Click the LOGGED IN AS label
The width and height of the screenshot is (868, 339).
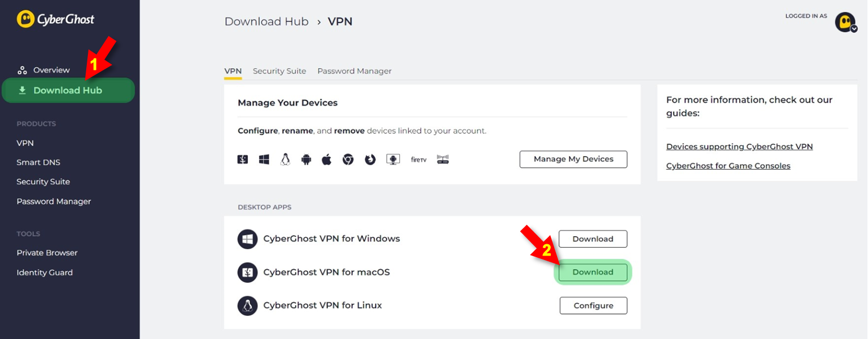pyautogui.click(x=806, y=16)
